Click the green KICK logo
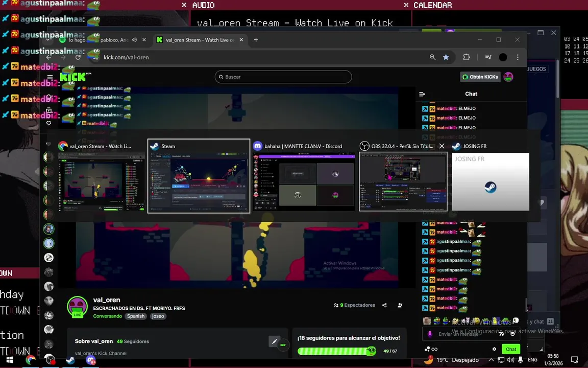Screen dimensions: 588x368 [x=74, y=77]
